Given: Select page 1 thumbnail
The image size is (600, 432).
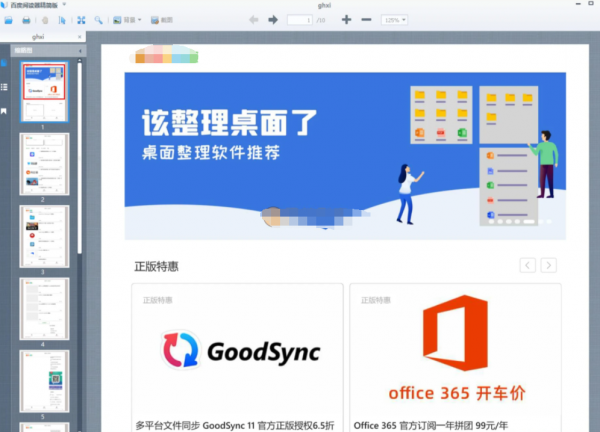Looking at the screenshot, I should [x=44, y=92].
